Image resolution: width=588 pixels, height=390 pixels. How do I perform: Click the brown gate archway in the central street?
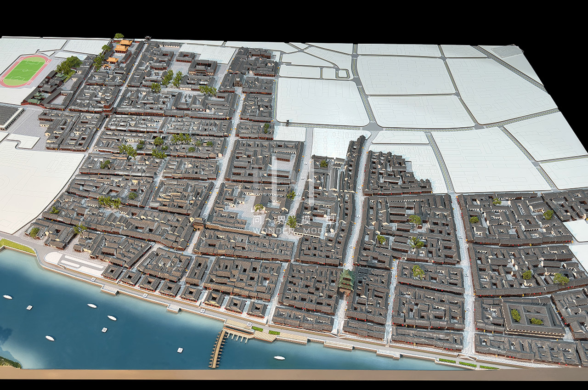(198, 225)
